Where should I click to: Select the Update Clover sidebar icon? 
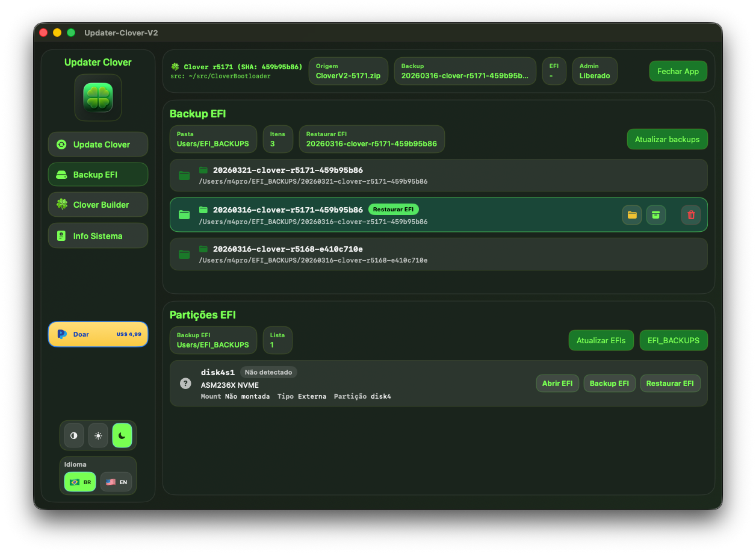(61, 144)
